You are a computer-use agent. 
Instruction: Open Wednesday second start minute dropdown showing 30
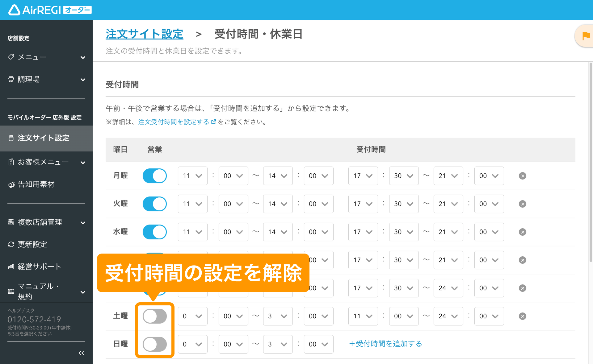click(x=404, y=232)
